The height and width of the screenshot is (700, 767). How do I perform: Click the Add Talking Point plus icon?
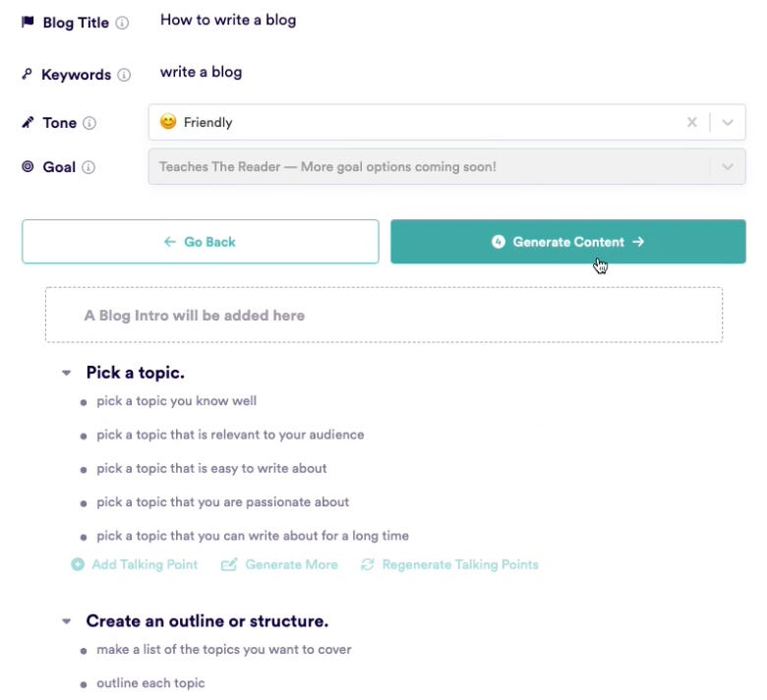[x=78, y=564]
